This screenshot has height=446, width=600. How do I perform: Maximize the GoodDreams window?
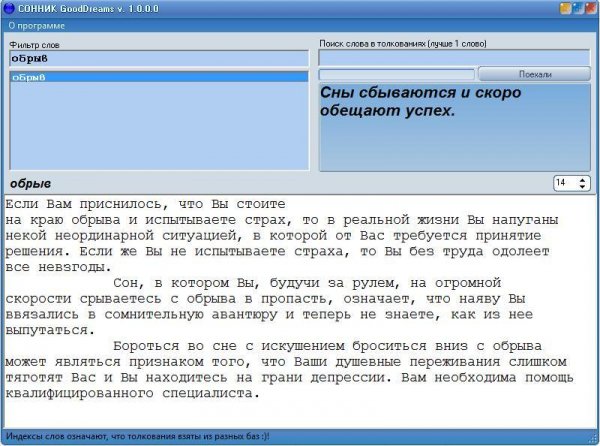(x=578, y=8)
